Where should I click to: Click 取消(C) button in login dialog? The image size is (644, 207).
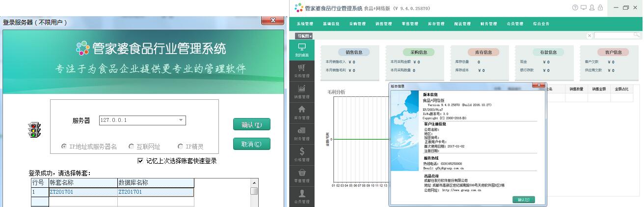pyautogui.click(x=252, y=144)
